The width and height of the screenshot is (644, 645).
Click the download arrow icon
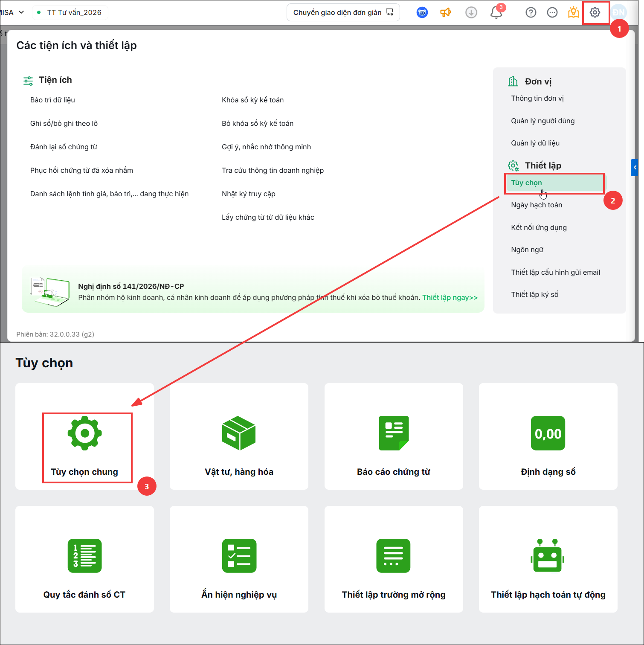click(x=471, y=12)
